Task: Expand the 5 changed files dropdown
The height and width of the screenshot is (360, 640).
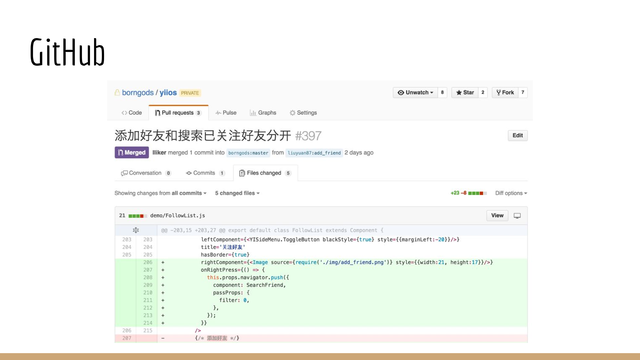Action: pyautogui.click(x=237, y=193)
